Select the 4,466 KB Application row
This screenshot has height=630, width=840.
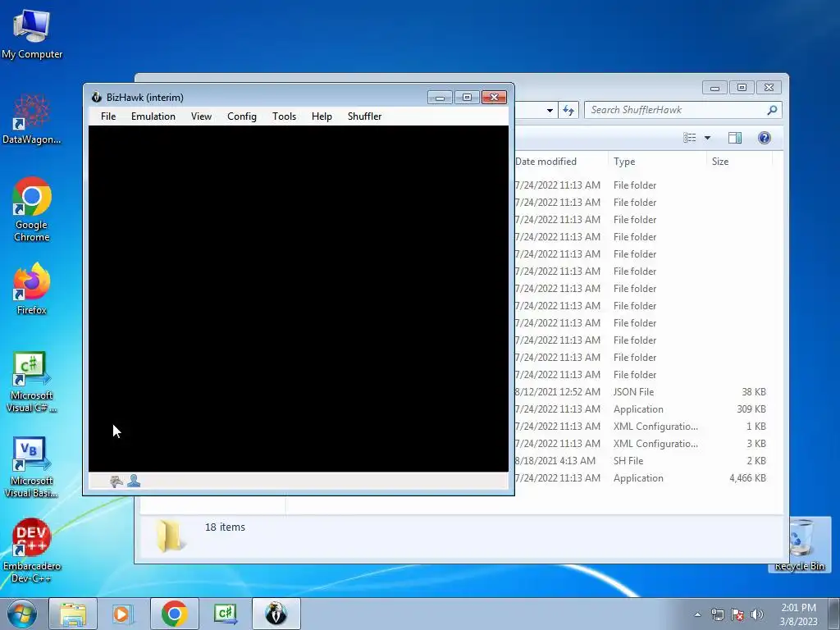641,478
